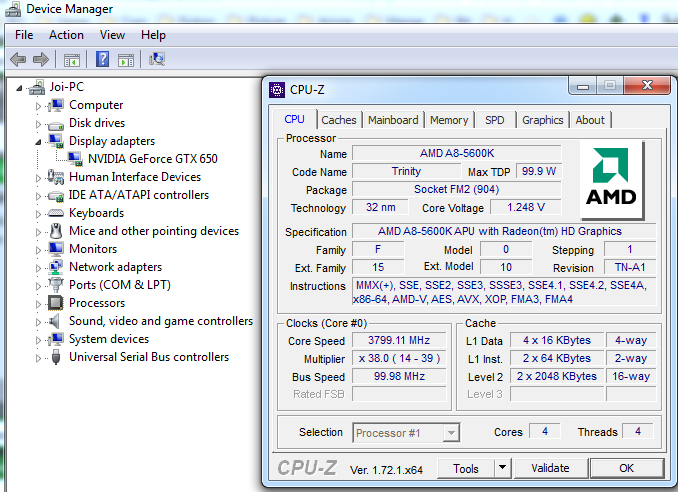This screenshot has width=678, height=492.
Task: Switch to the Graphics tab
Action: point(543,120)
